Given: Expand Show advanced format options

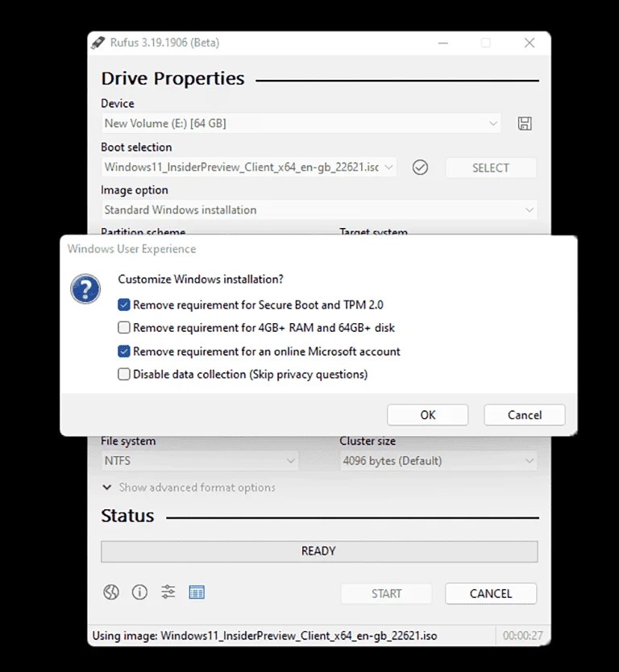Looking at the screenshot, I should tap(189, 487).
